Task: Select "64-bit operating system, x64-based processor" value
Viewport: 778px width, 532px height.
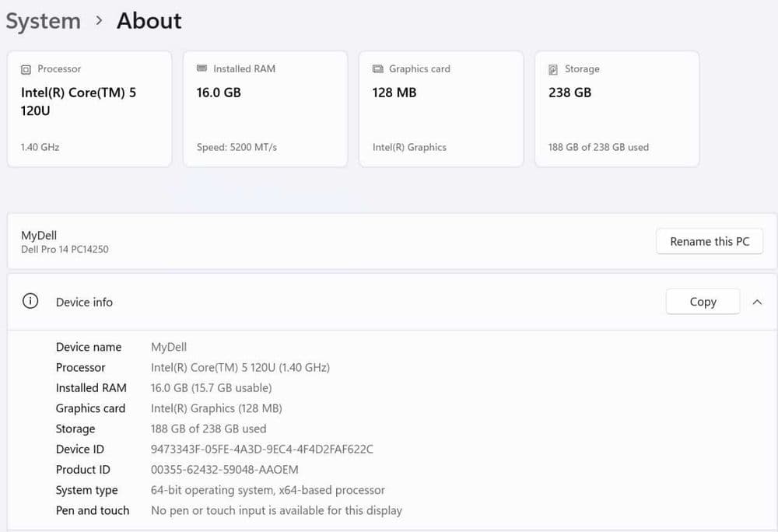Action: click(268, 490)
